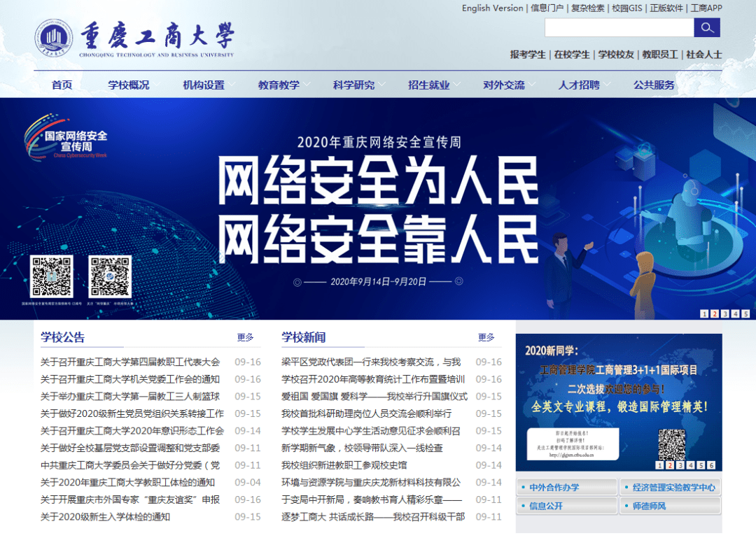Open news 我校组织新进教职工参观校史馆
756x538 pixels.
tap(344, 465)
